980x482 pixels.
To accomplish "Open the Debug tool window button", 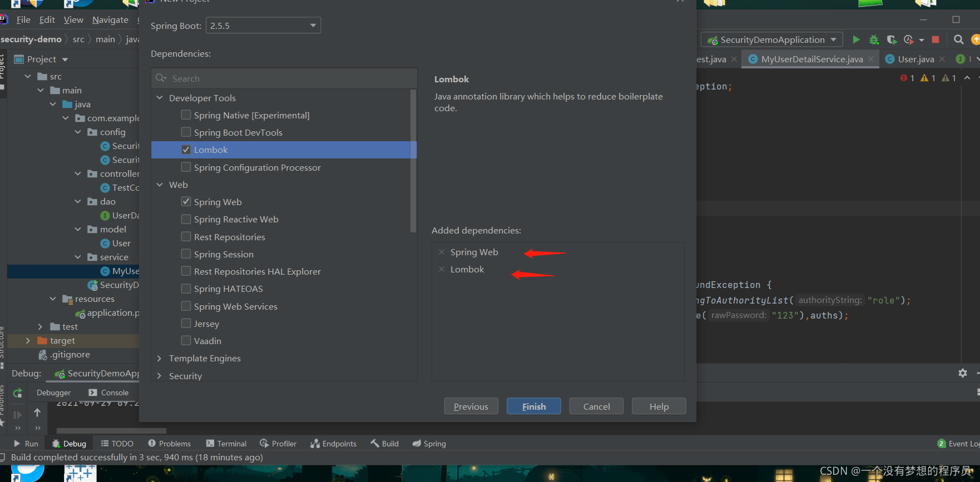I will (x=70, y=444).
